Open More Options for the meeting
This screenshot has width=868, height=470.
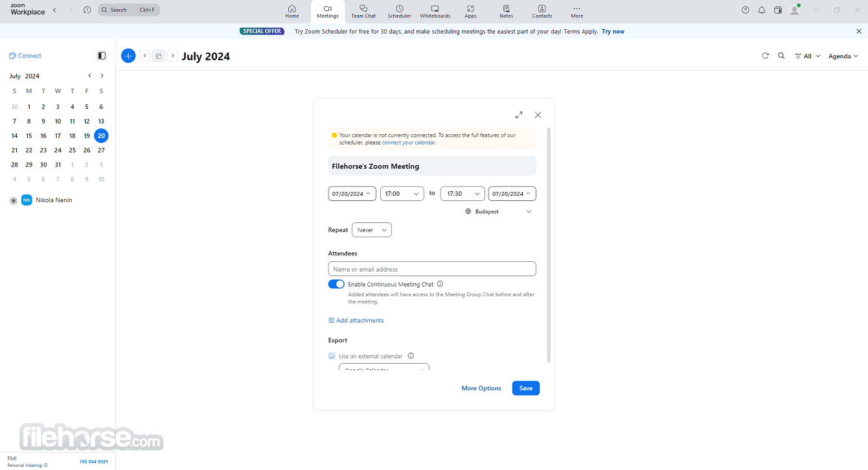tap(481, 388)
